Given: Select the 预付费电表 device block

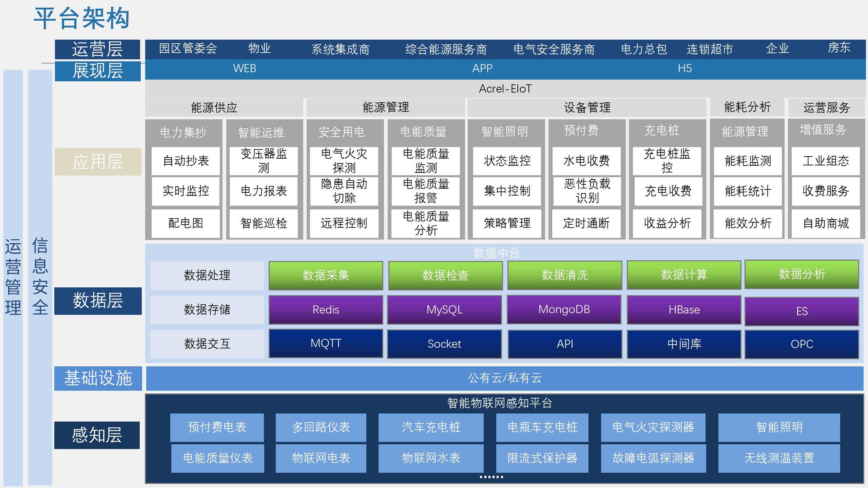Looking at the screenshot, I should [217, 427].
